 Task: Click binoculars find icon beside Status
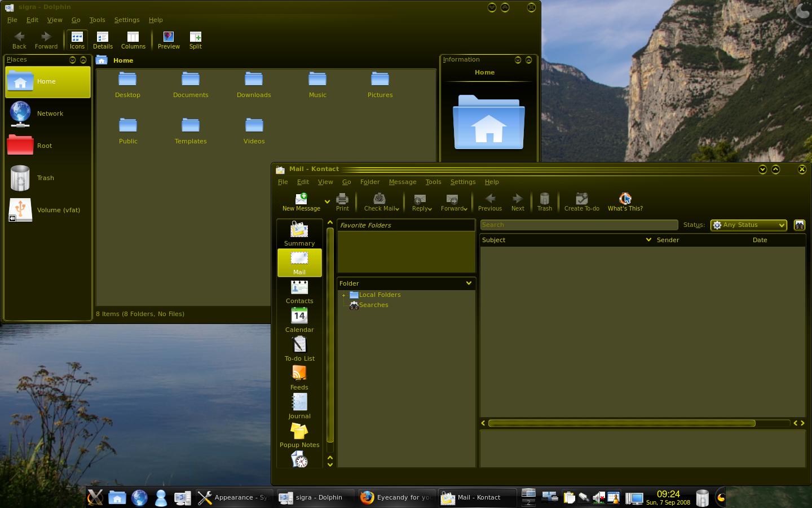[x=799, y=225]
